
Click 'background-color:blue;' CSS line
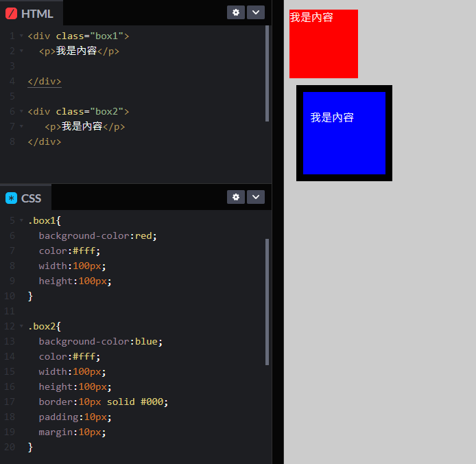(x=101, y=342)
